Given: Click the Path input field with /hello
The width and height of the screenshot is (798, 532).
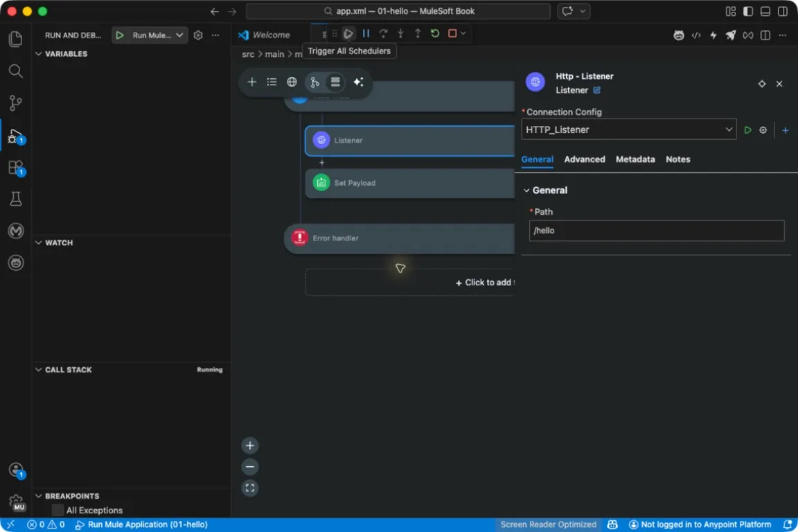Looking at the screenshot, I should [657, 231].
